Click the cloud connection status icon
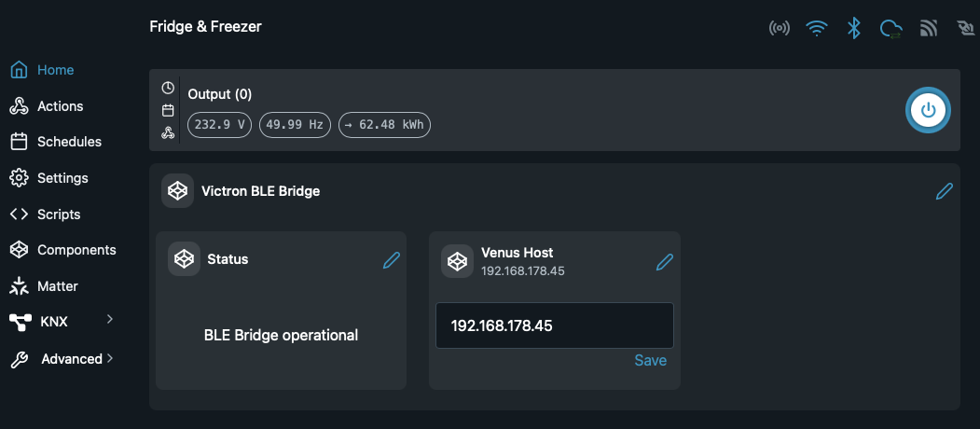The image size is (980, 429). [x=891, y=29]
